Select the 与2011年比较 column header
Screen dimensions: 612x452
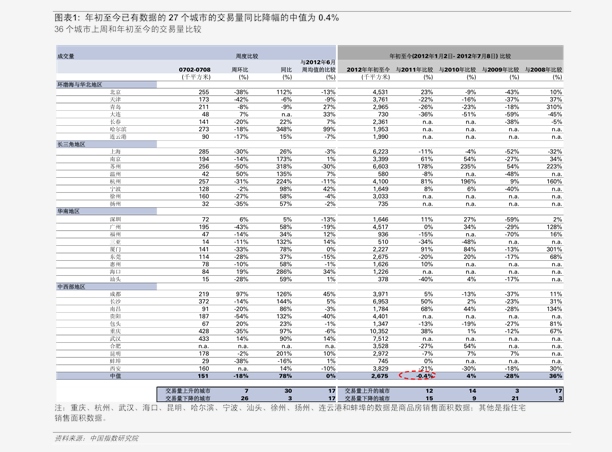coord(414,70)
